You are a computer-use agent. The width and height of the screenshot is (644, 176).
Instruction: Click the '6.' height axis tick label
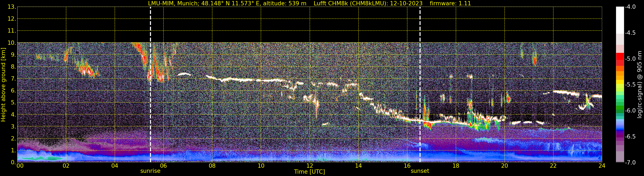coord(13,91)
